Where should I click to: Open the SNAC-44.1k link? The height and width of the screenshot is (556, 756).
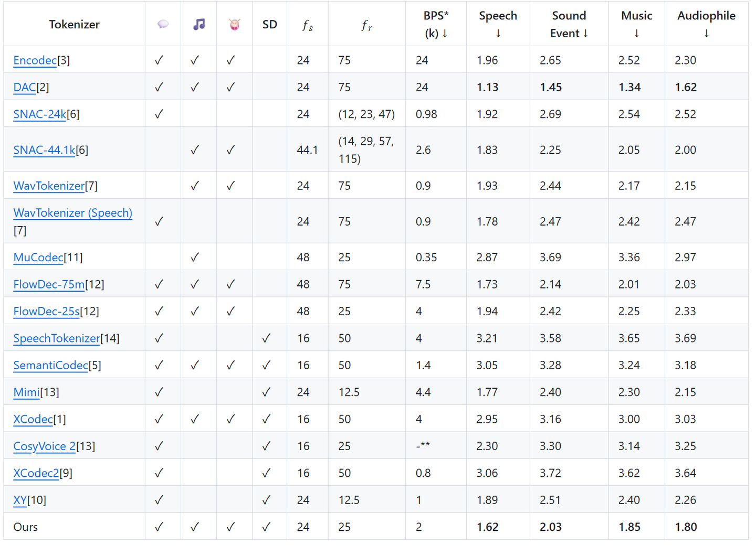[45, 150]
